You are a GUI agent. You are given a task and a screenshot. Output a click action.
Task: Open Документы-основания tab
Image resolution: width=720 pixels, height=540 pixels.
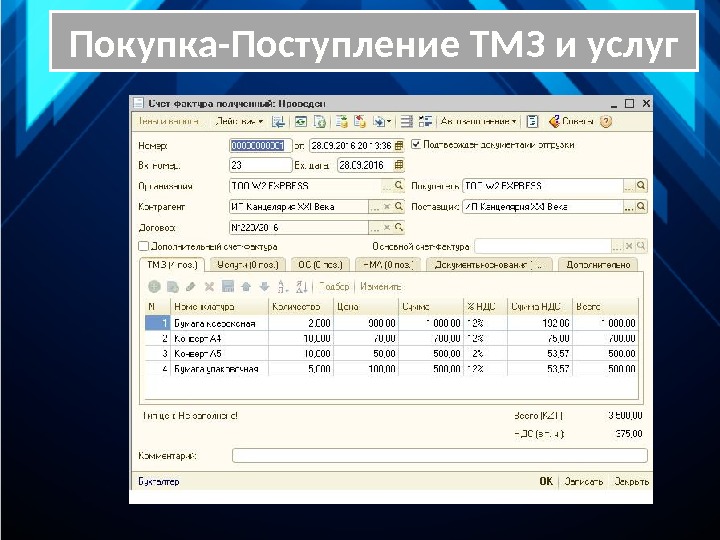click(489, 265)
